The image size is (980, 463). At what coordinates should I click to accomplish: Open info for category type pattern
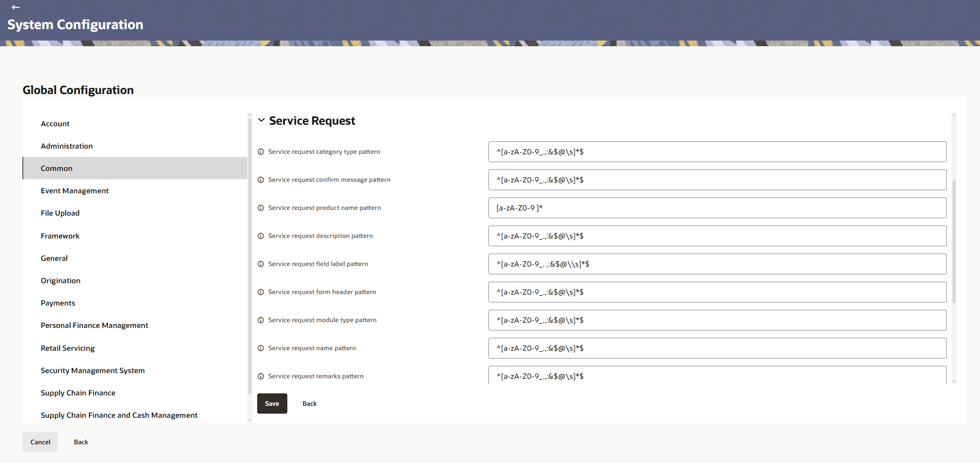[261, 152]
